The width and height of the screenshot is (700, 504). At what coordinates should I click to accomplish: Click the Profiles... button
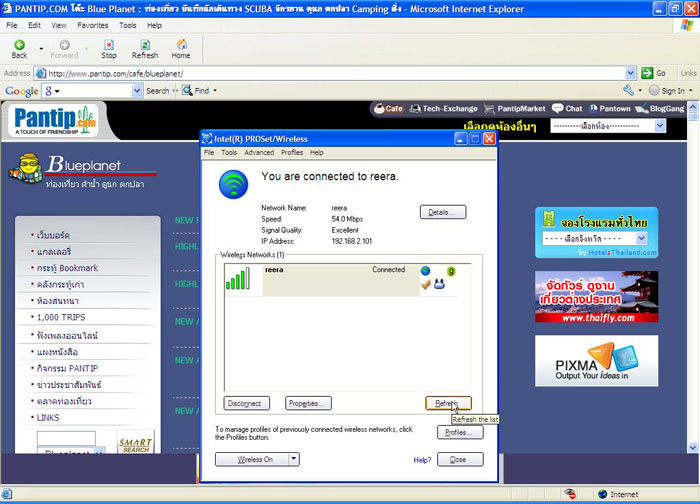tap(460, 432)
